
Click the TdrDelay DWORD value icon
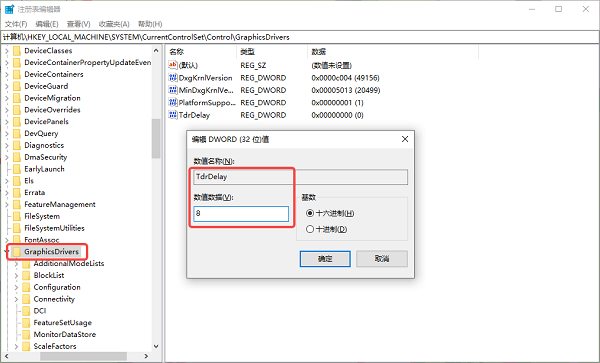coord(173,115)
